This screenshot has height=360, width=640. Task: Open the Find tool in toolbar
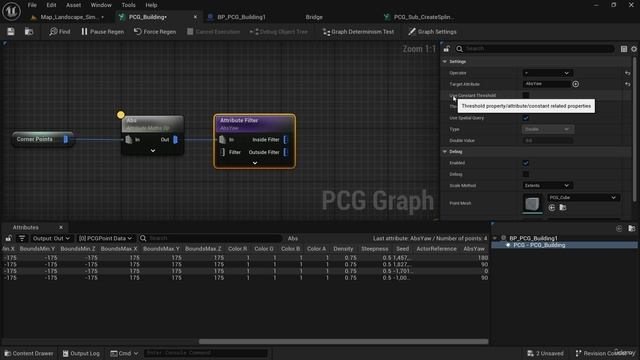coord(60,31)
